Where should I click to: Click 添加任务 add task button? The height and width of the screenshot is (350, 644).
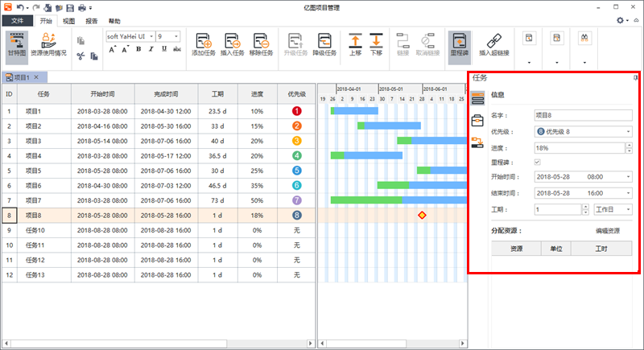204,45
